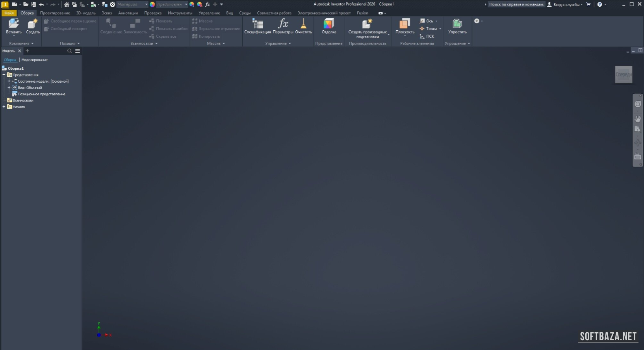Activate the Pan hand tool in navigation bar
The width and height of the screenshot is (644, 350).
coord(638,119)
